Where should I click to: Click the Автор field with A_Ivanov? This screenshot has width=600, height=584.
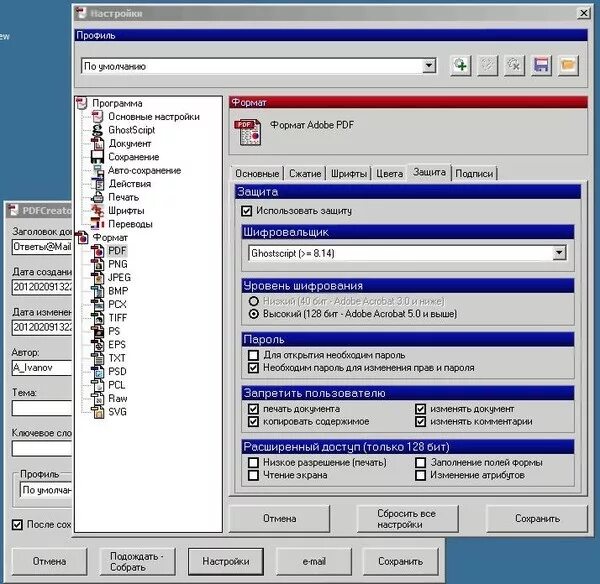click(x=42, y=368)
